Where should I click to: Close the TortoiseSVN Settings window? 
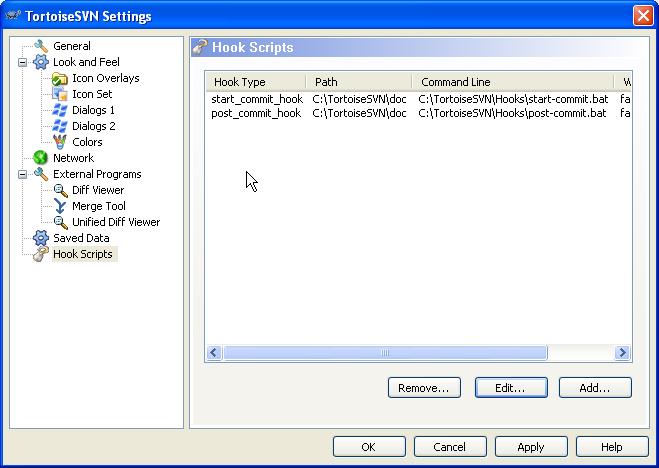(643, 16)
